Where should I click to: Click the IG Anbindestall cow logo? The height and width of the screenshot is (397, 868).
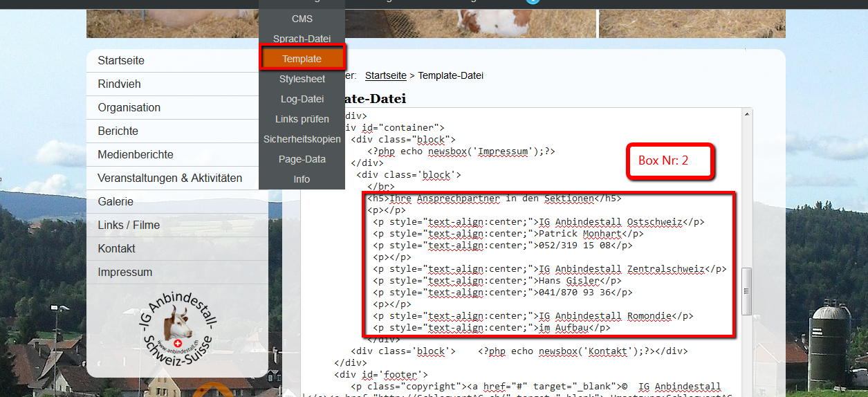(x=178, y=332)
